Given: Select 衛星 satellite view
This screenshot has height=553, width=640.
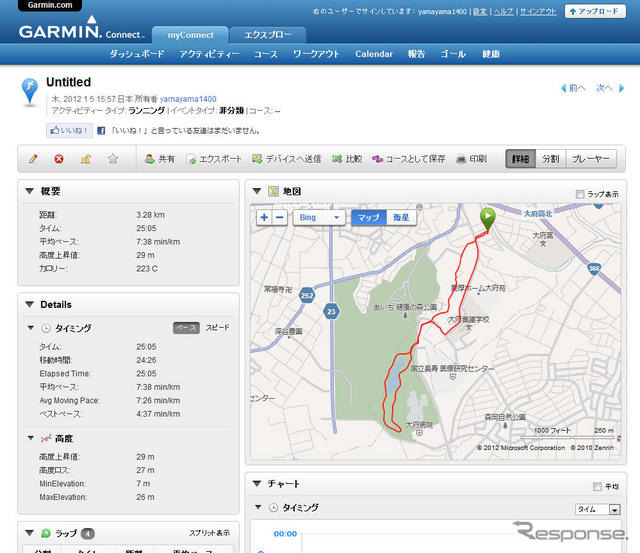Looking at the screenshot, I should pos(401,218).
